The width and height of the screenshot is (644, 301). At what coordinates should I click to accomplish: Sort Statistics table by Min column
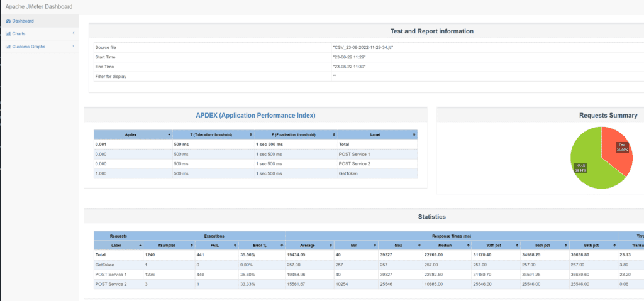356,245
